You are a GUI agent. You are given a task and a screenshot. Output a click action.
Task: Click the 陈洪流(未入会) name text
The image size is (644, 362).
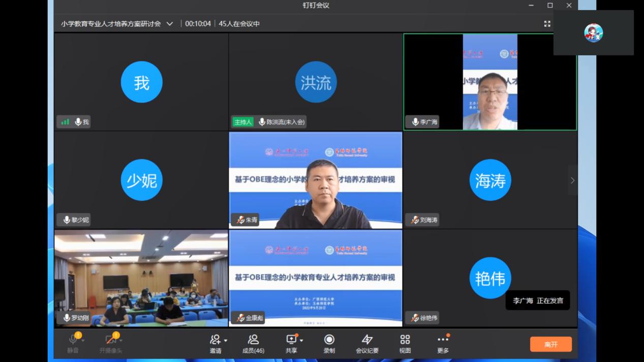coord(286,122)
